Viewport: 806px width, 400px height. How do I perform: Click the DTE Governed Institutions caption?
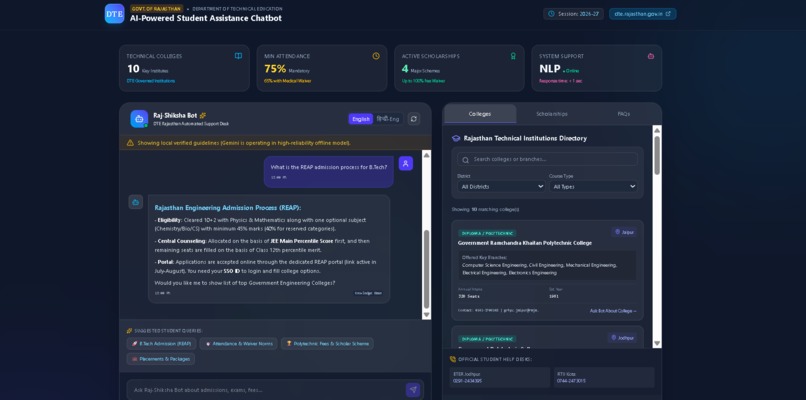click(151, 81)
